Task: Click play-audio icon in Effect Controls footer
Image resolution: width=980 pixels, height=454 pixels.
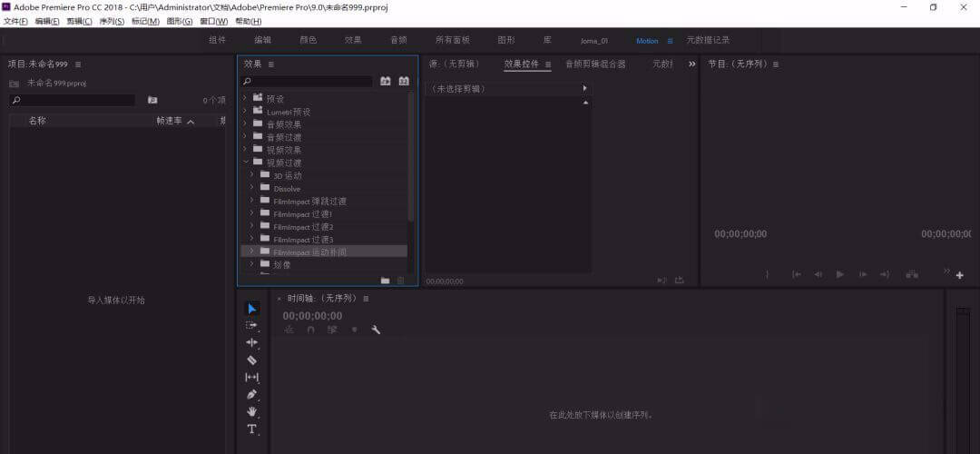Action: (661, 281)
